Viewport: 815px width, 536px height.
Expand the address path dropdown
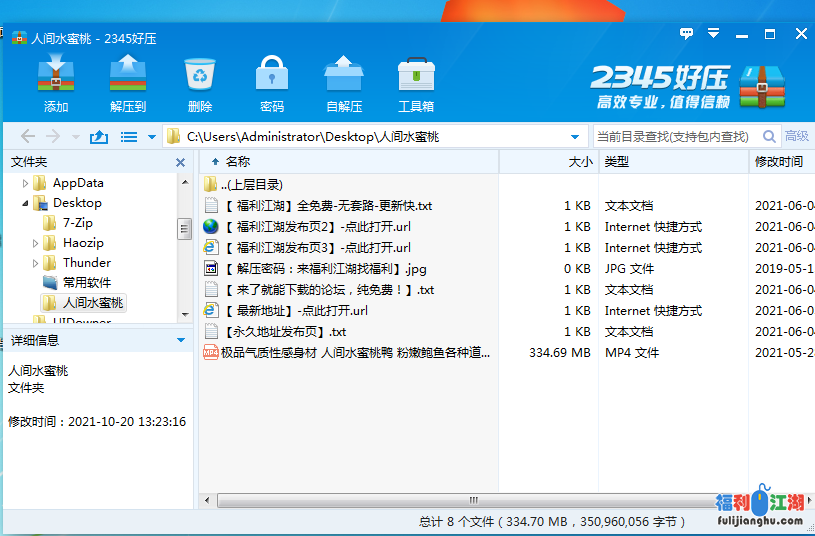(574, 137)
